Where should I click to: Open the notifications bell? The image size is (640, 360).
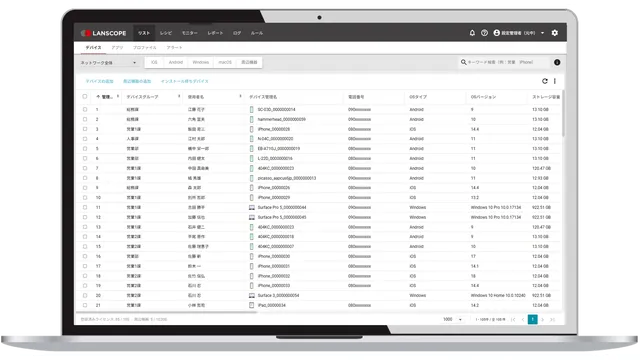point(472,33)
